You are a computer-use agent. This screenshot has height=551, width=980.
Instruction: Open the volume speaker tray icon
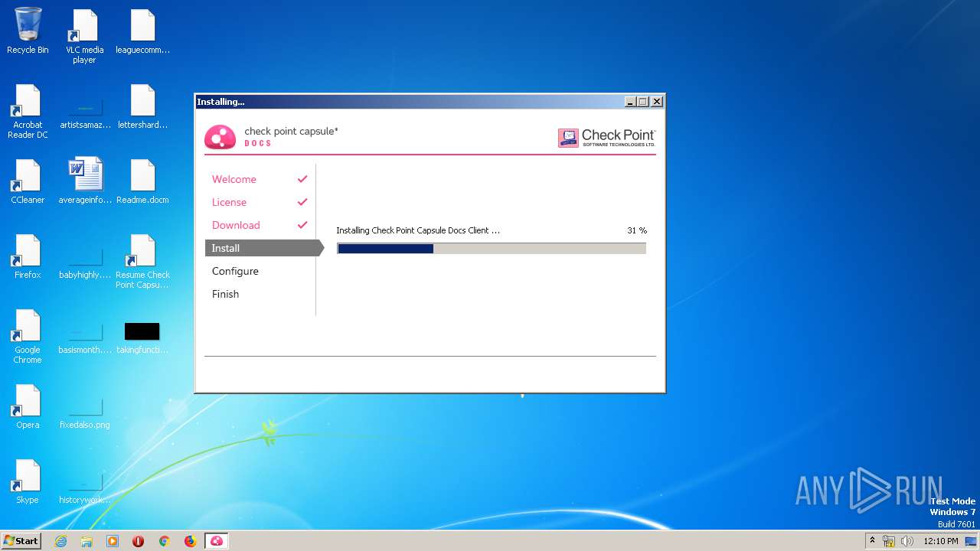(x=907, y=541)
